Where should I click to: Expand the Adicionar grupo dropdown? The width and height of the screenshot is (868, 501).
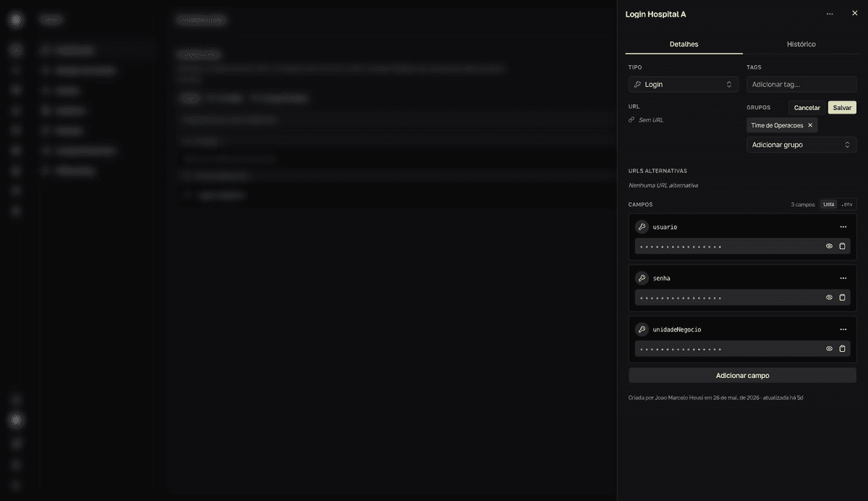tap(801, 145)
